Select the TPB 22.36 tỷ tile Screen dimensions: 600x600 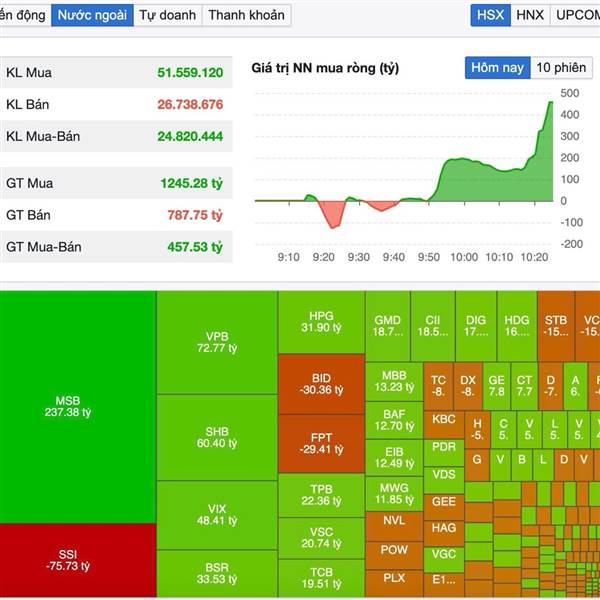pos(321,495)
